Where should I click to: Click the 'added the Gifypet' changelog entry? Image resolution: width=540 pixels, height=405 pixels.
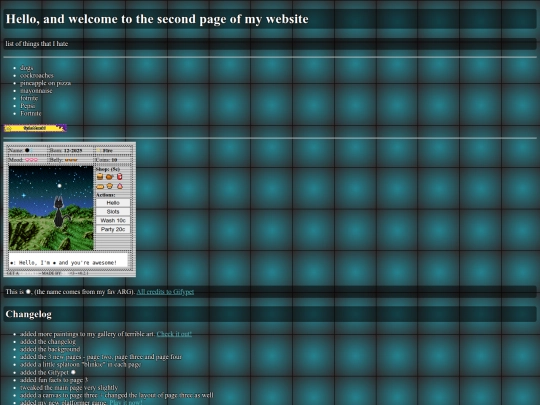pos(48,372)
